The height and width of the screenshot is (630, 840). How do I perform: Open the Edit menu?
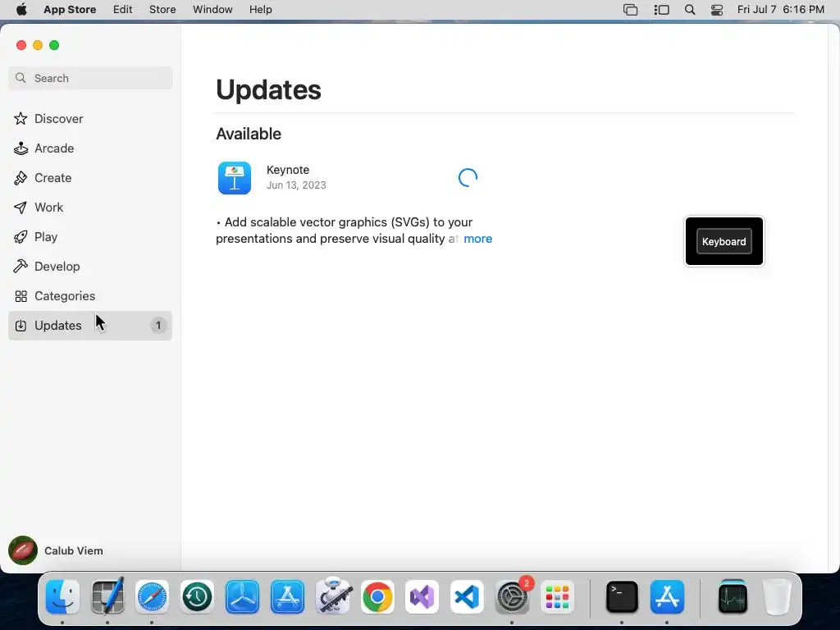pos(123,10)
